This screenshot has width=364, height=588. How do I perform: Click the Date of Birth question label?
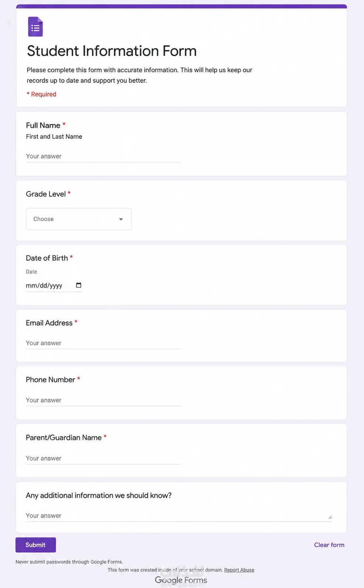coord(47,258)
